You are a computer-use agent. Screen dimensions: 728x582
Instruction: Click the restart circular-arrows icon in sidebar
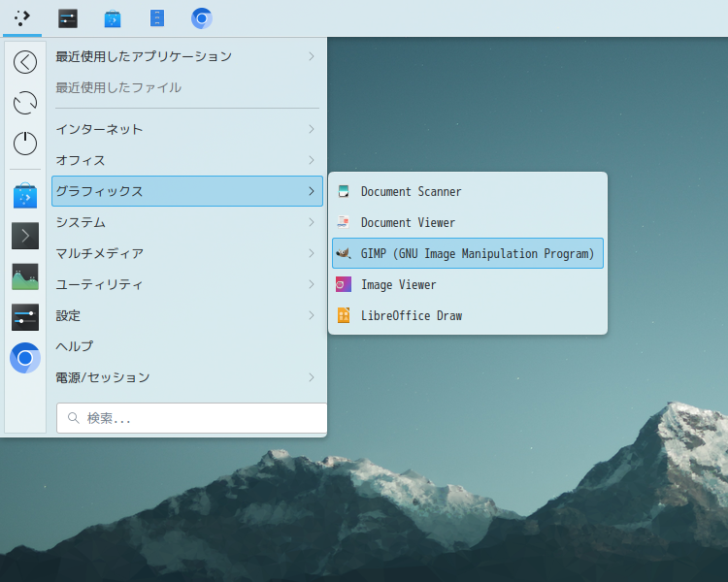pos(25,103)
